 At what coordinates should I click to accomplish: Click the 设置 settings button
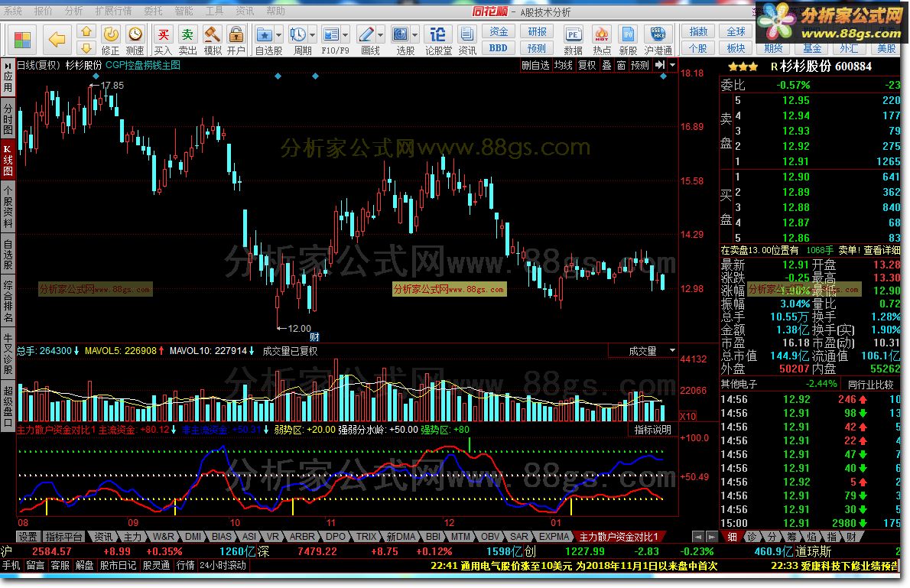point(28,537)
